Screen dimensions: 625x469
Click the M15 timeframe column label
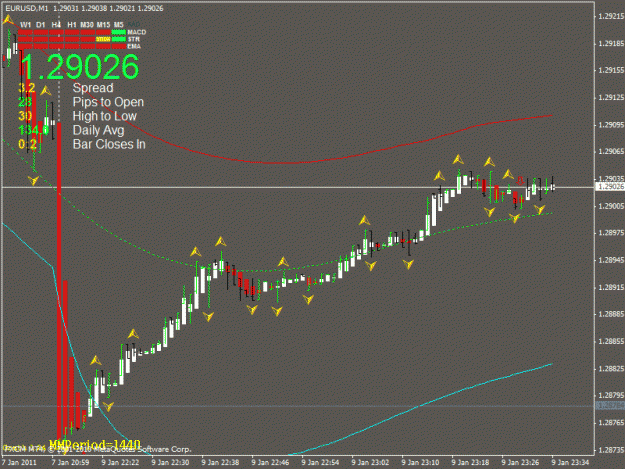pyautogui.click(x=103, y=25)
